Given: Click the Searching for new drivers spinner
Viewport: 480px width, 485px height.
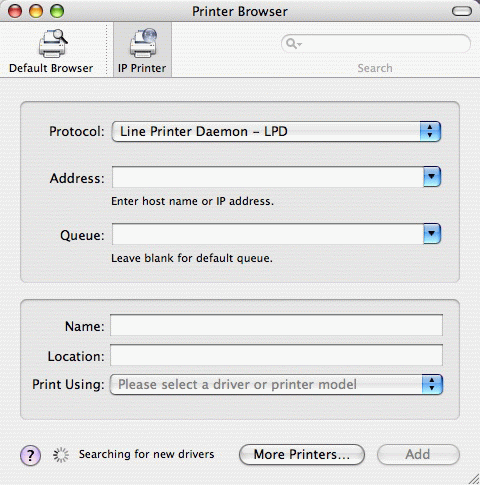Looking at the screenshot, I should [61, 455].
